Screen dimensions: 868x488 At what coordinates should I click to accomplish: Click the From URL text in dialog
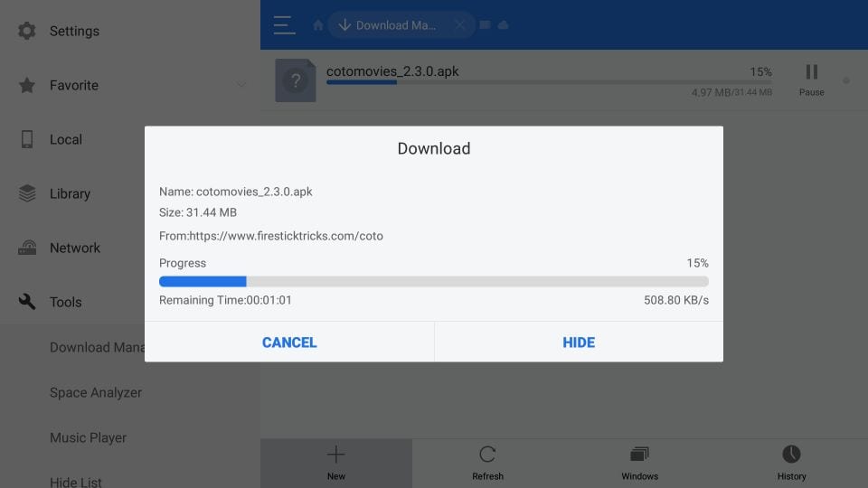[271, 236]
